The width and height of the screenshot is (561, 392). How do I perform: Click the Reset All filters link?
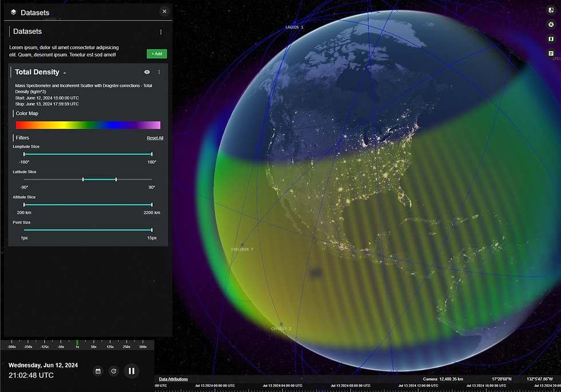click(155, 138)
